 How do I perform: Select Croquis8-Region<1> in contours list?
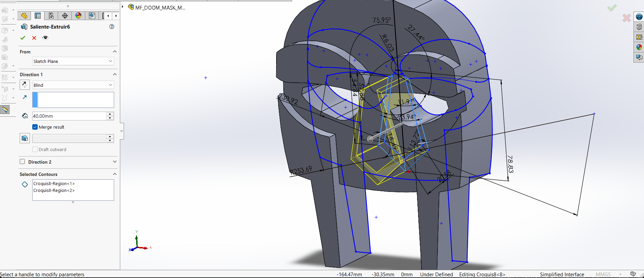click(54, 183)
